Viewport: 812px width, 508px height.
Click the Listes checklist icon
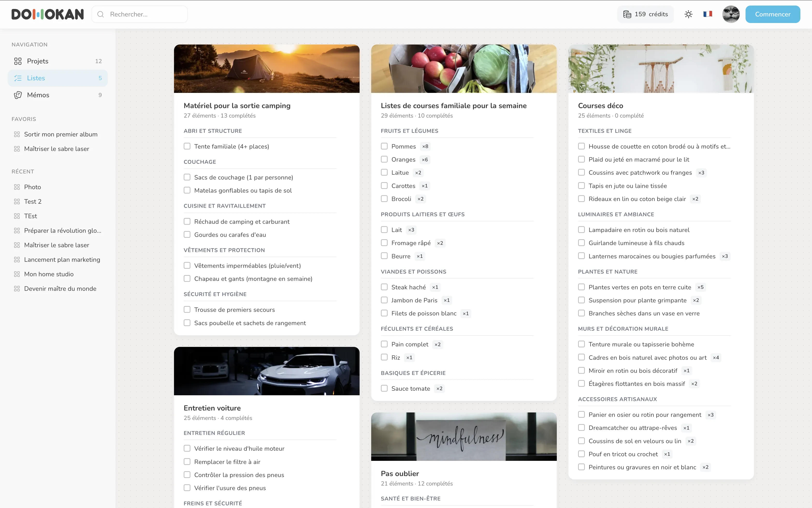18,78
